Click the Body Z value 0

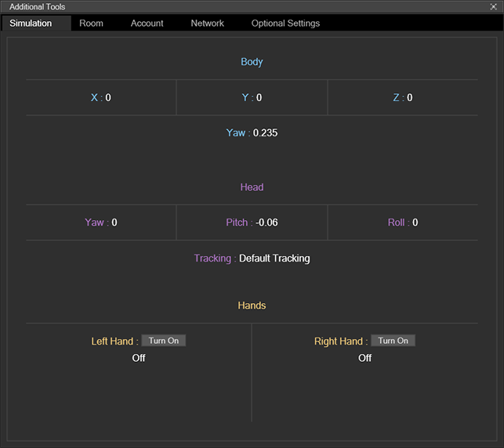pyautogui.click(x=410, y=98)
